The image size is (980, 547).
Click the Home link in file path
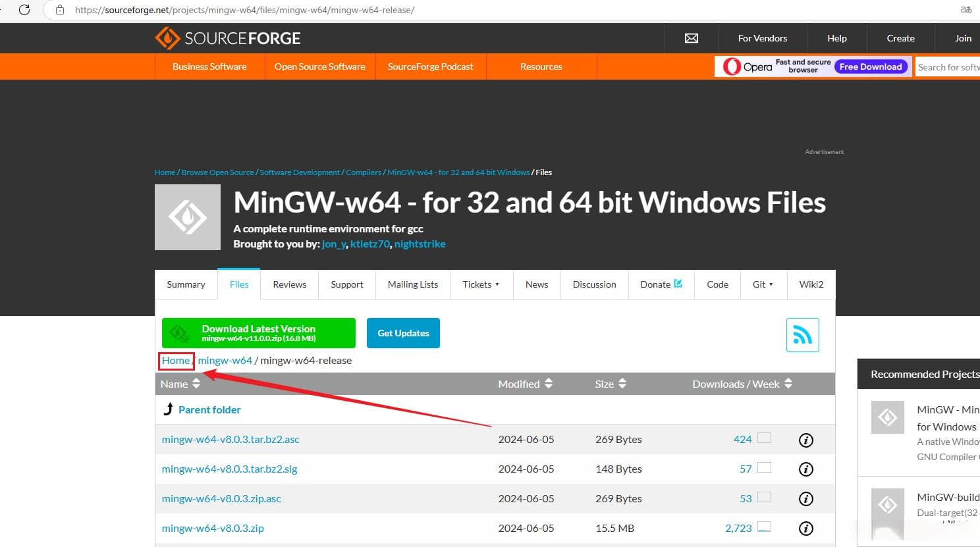click(176, 360)
